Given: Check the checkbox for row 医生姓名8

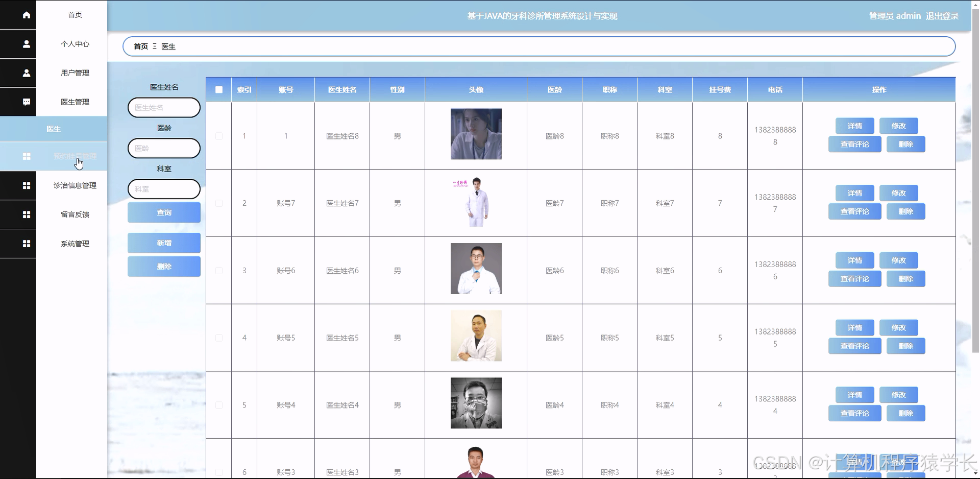Looking at the screenshot, I should click(219, 136).
